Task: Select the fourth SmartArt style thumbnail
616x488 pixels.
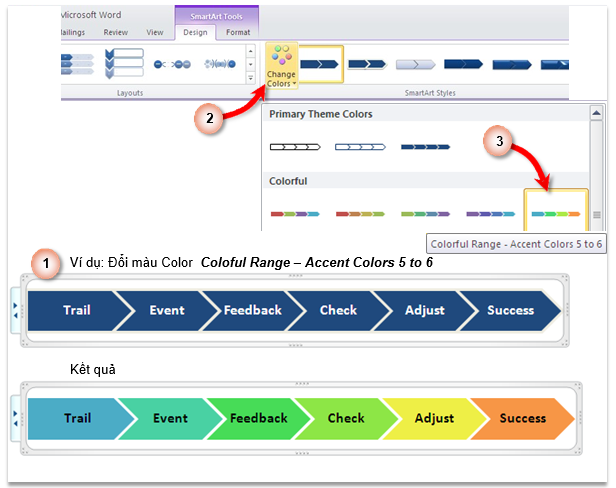Action: pos(462,64)
